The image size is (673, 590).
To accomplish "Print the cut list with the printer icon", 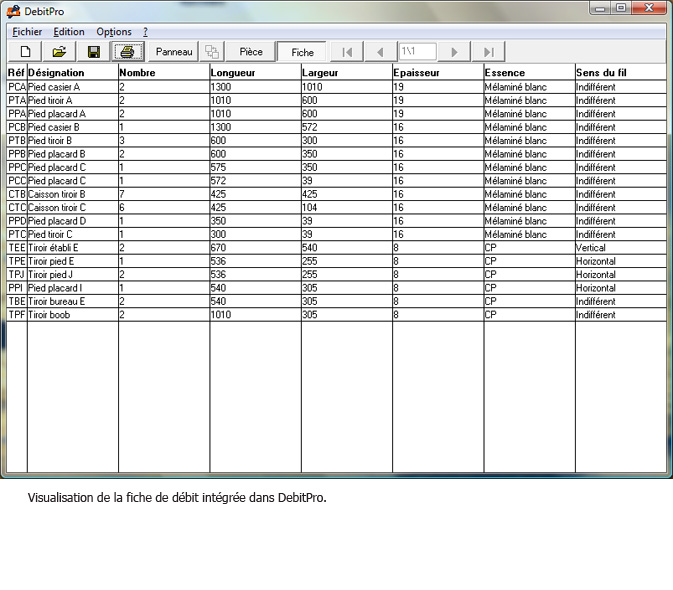I will (x=127, y=52).
